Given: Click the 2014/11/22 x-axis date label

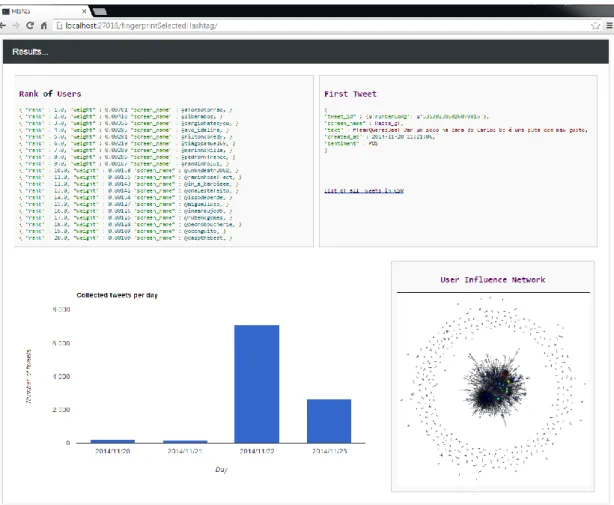Looking at the screenshot, I should [x=257, y=451].
